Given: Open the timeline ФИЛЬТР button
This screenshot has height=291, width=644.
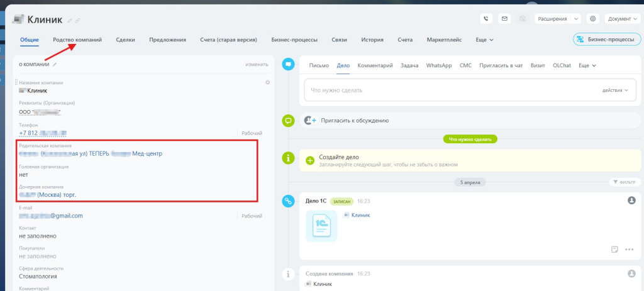Looking at the screenshot, I should pyautogui.click(x=623, y=182).
